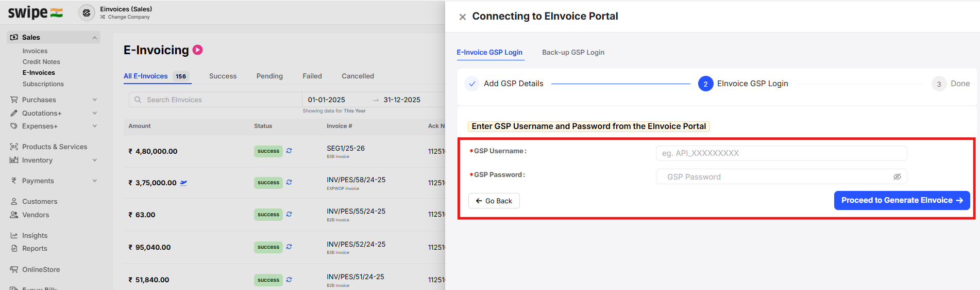This screenshot has width=980, height=290.
Task: Click the export icon next to 3,75,000.00
Action: click(x=183, y=183)
